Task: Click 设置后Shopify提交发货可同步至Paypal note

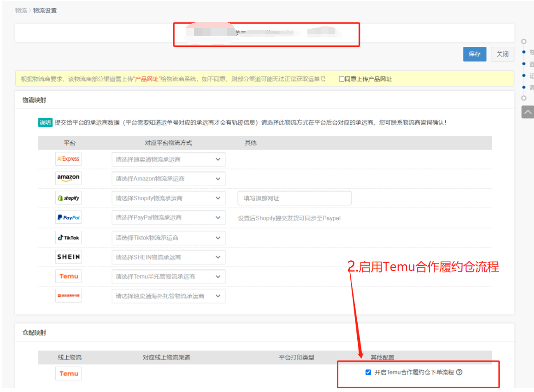Action: click(289, 218)
